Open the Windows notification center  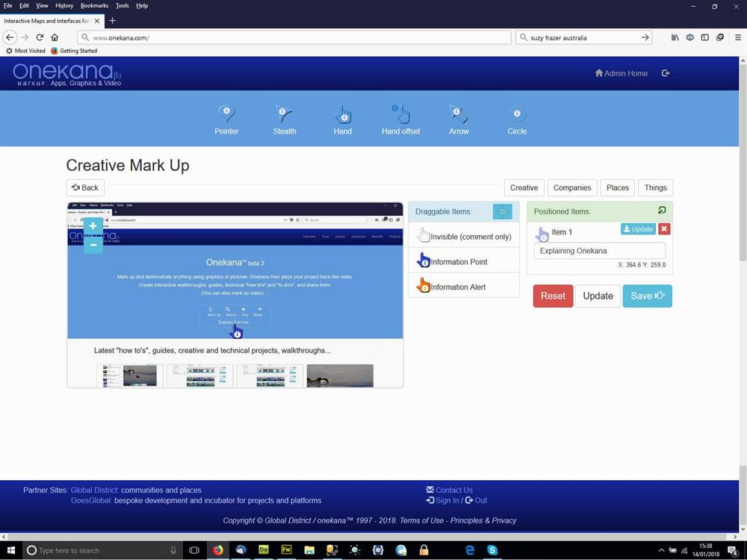tap(733, 550)
